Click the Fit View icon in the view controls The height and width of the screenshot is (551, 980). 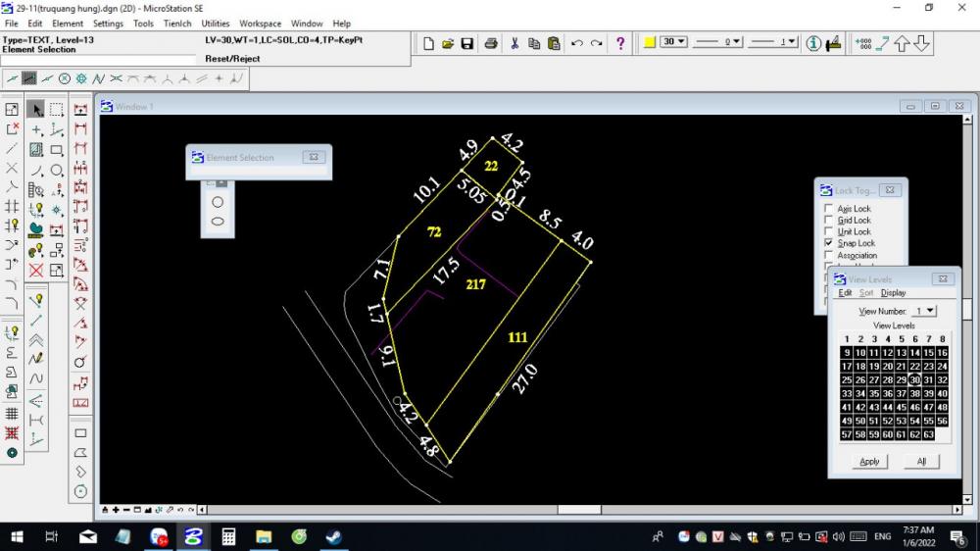pos(148,510)
